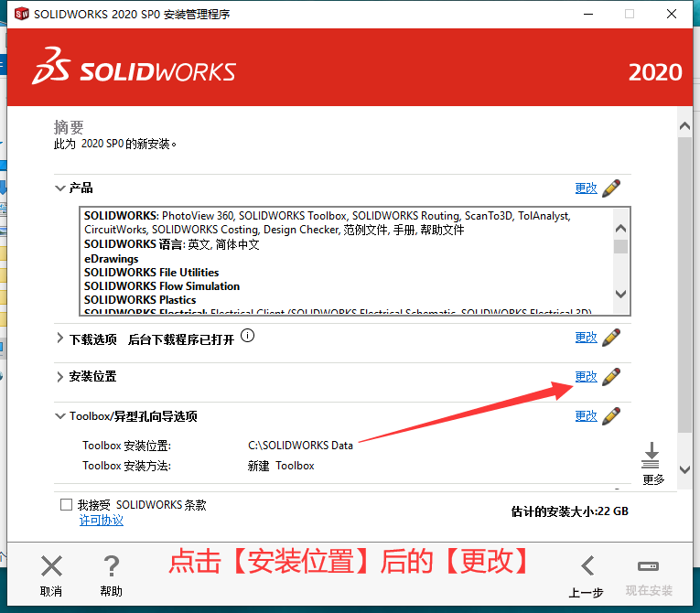Screen dimensions: 700x613
Task: Click 更多 download arrow icon
Action: point(652,455)
